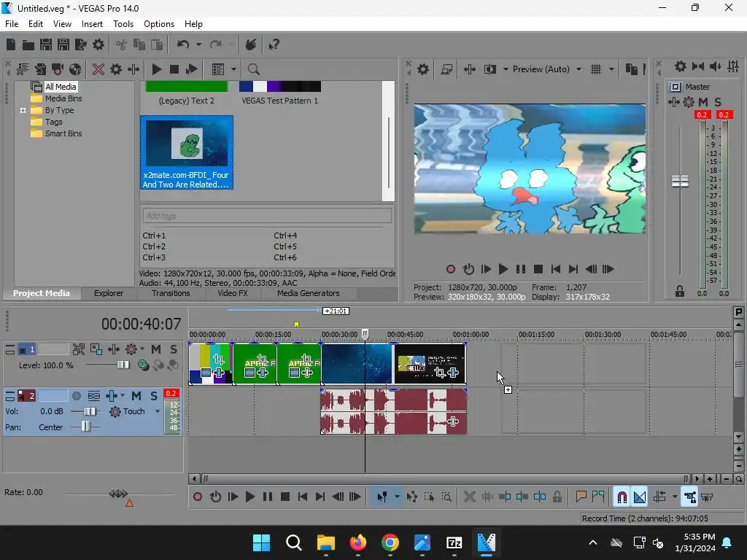
Task: Select the Smart Bins folder
Action: (x=57, y=134)
